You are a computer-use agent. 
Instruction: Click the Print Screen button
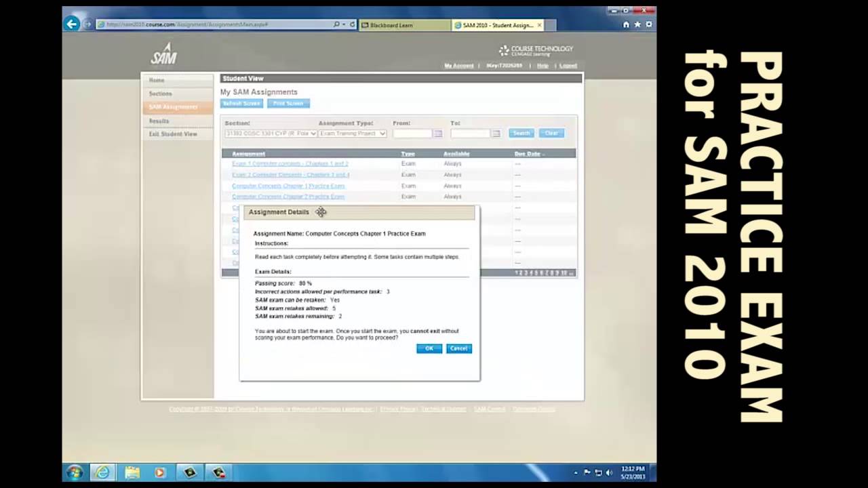(288, 103)
